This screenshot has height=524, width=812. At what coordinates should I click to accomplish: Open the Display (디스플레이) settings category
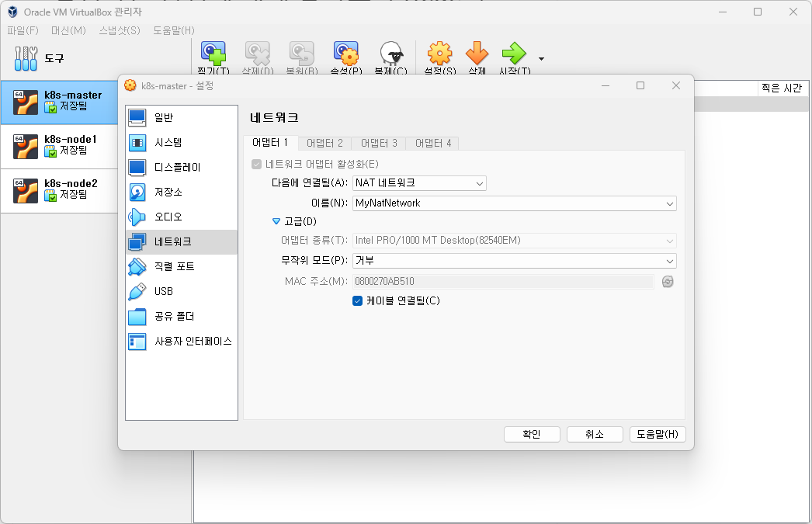[181, 167]
